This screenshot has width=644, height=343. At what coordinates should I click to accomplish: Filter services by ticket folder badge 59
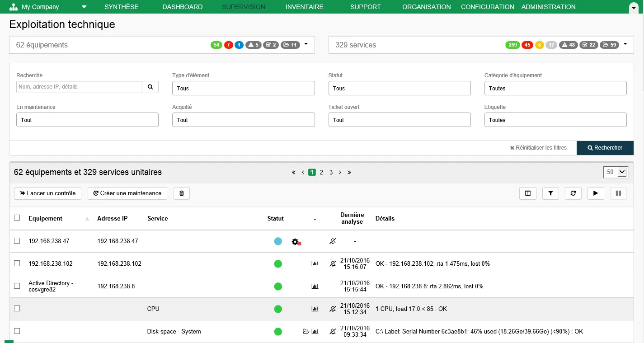[x=609, y=45]
